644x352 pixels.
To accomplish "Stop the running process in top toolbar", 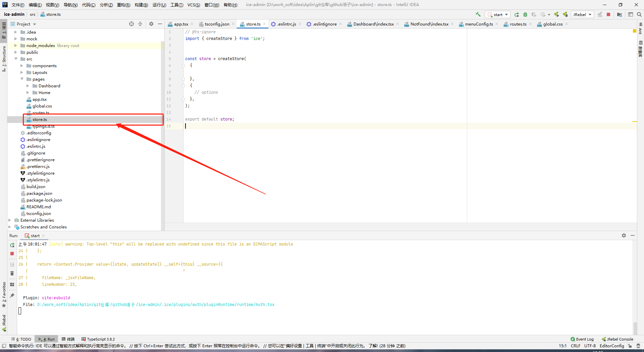I will (x=608, y=14).
